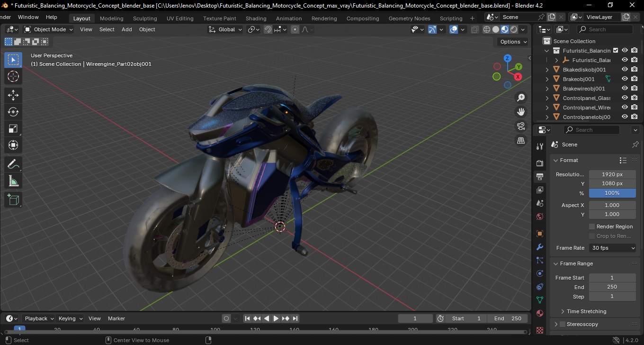Expand the Controlpanel_Glass tree row
Image resolution: width=644 pixels, height=345 pixels.
pyautogui.click(x=547, y=98)
